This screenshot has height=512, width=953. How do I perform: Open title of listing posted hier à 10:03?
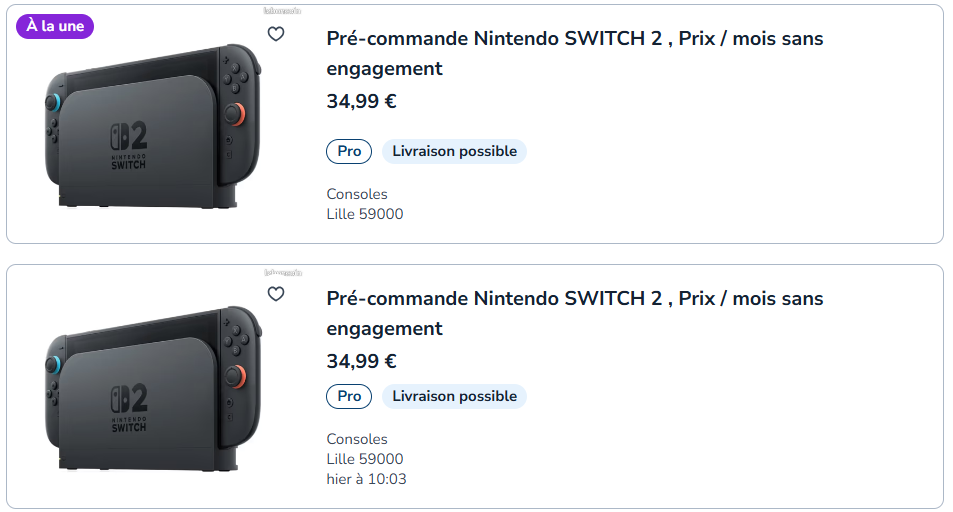(x=575, y=313)
